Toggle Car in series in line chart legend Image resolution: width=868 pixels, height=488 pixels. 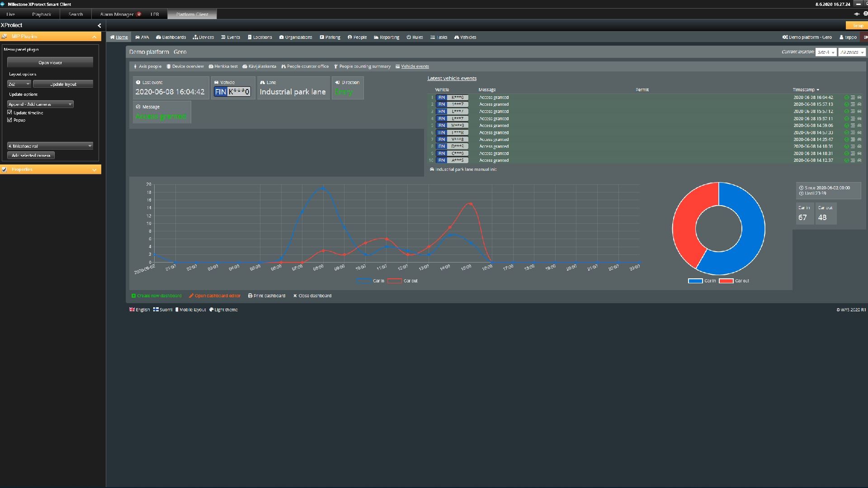[x=370, y=281]
